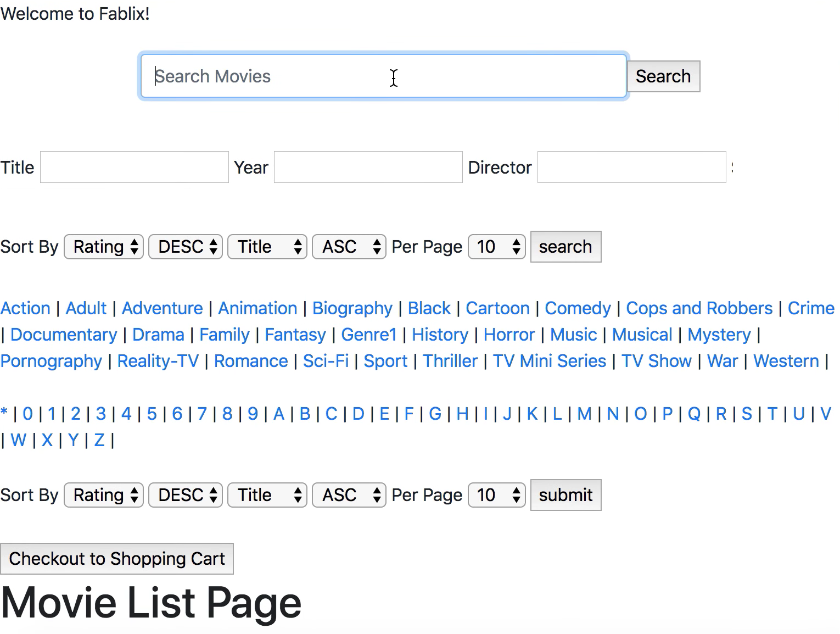
Task: Click the Search Movies input field
Action: pos(383,76)
